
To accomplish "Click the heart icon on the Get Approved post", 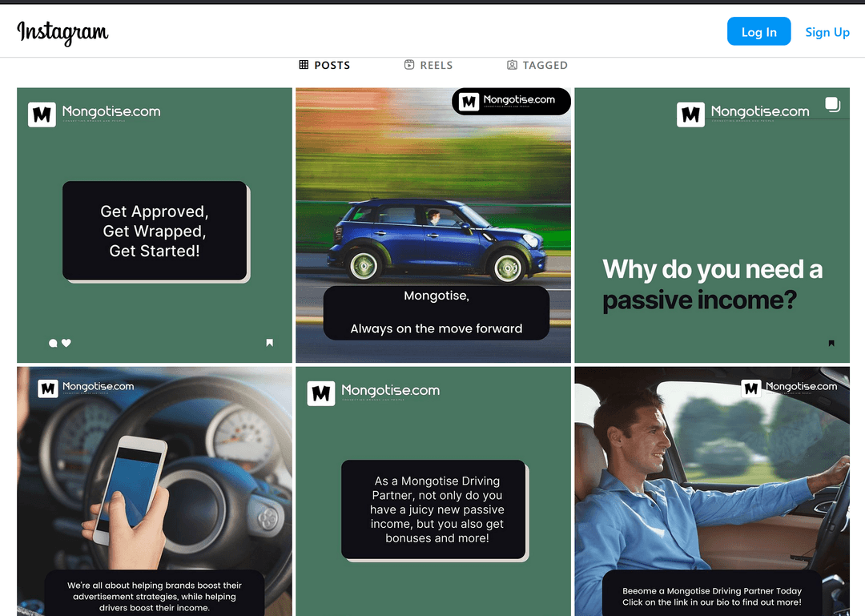I will (x=66, y=343).
